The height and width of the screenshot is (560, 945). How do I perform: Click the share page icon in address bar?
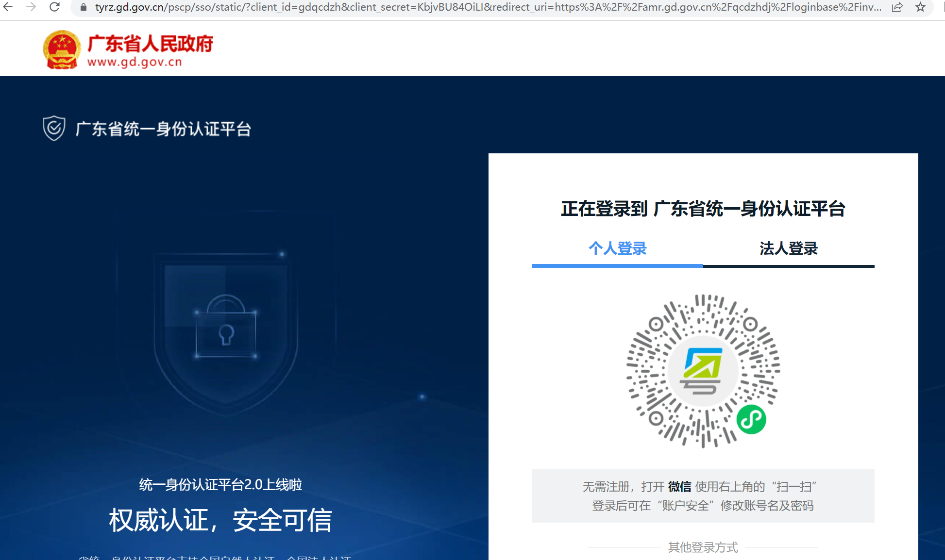pos(897,7)
